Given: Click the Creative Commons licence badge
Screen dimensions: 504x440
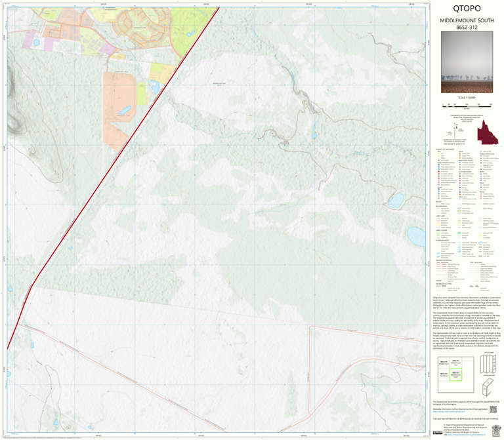Looking at the screenshot, I should [x=437, y=433].
